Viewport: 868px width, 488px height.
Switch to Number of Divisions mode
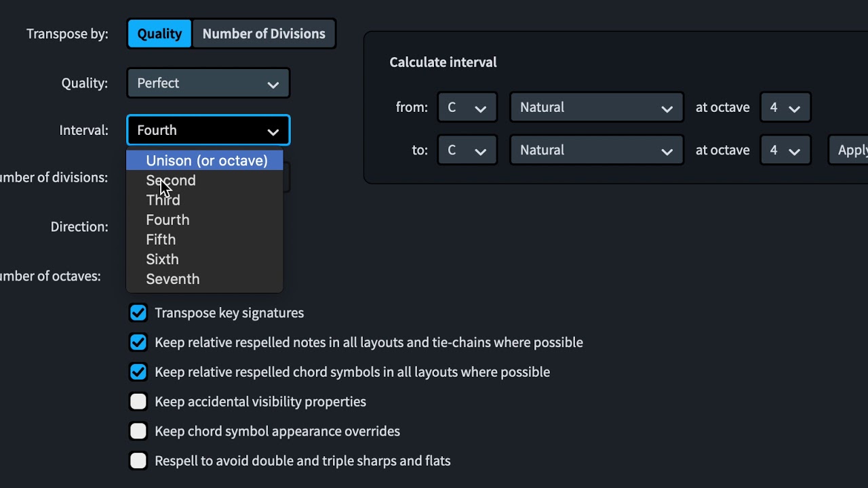264,34
